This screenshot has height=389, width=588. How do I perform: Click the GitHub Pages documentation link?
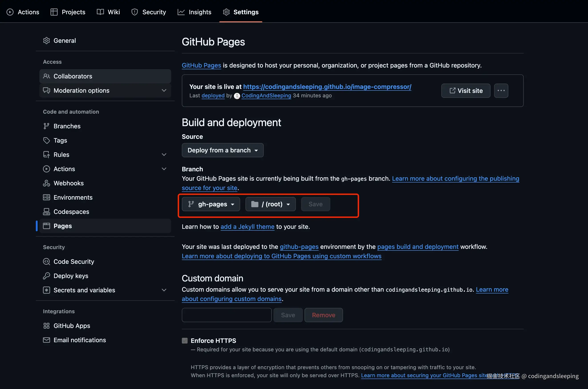tap(201, 65)
